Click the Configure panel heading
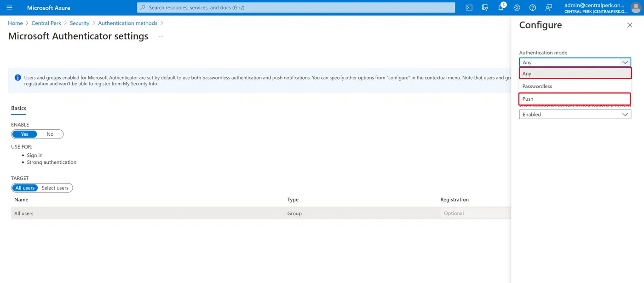Viewport: 644px width, 283px height. coord(540,25)
